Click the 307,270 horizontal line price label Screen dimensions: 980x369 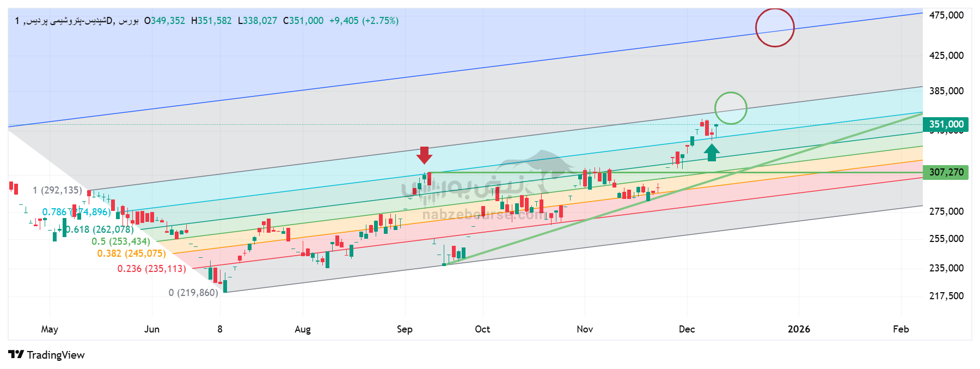tap(946, 172)
